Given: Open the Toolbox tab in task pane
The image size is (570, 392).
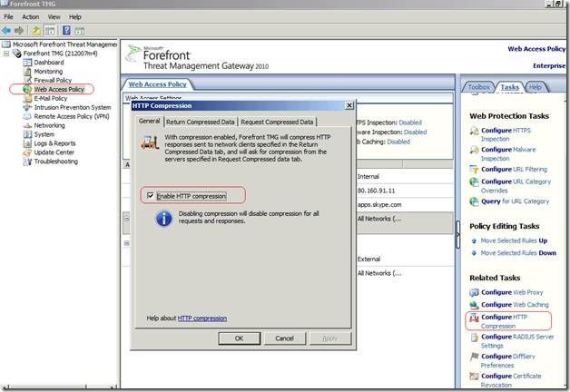Looking at the screenshot, I should point(478,87).
